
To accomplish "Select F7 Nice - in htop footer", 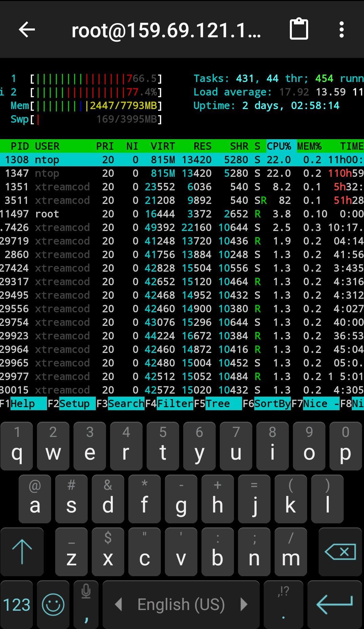I will 316,403.
